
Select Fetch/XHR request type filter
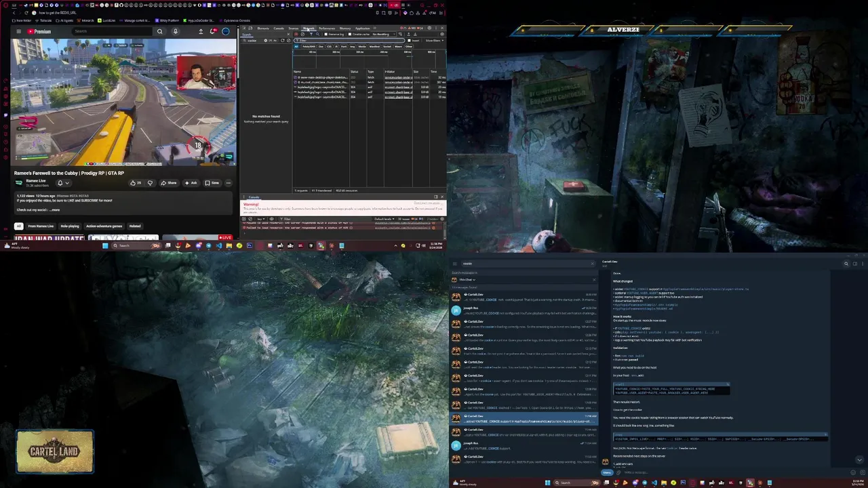click(309, 47)
